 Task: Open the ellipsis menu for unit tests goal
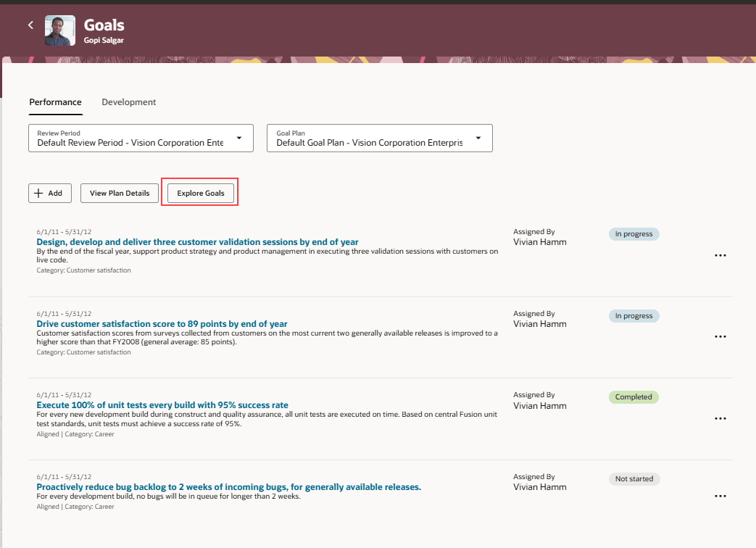pyautogui.click(x=720, y=418)
